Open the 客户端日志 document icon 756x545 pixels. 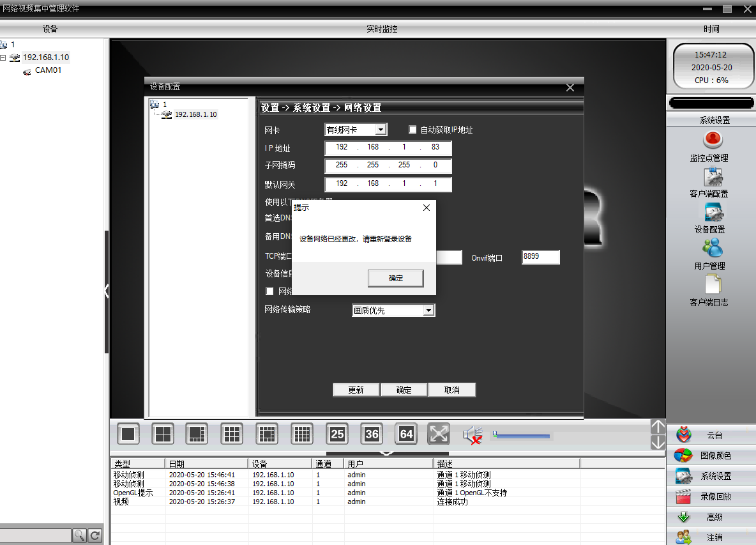[713, 284]
